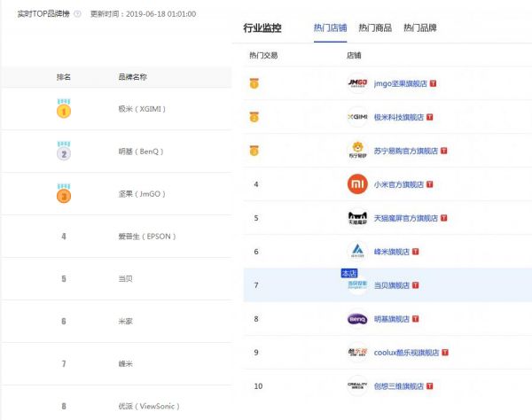Click the Tmall badge beside 创想三维旗舰店
Screen dimensions: 532x420
pos(429,386)
